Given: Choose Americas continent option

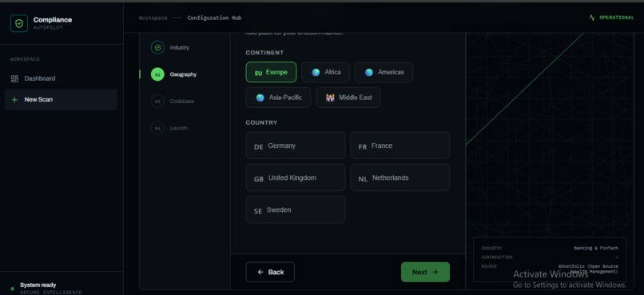Looking at the screenshot, I should click(x=384, y=72).
